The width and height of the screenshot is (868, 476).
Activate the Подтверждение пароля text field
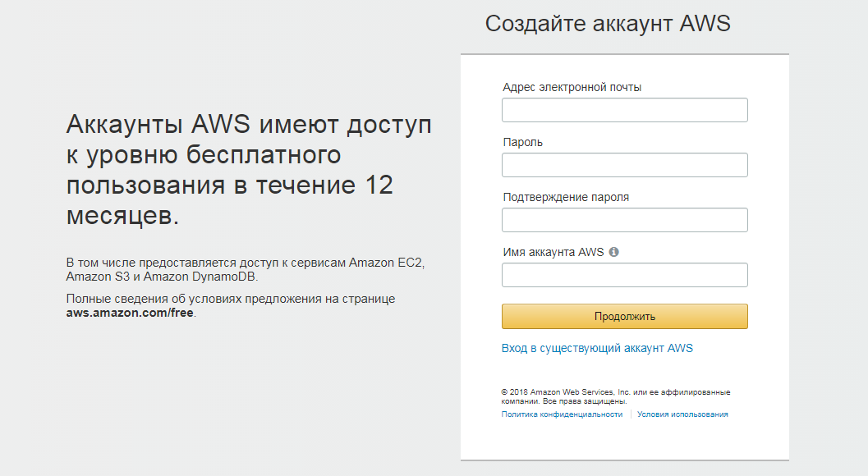tap(624, 220)
